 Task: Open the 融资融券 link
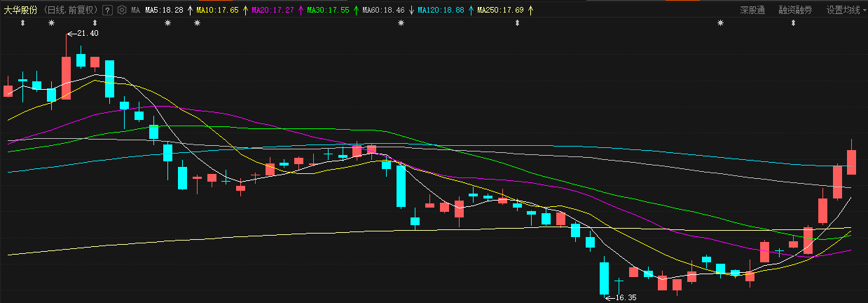point(795,11)
